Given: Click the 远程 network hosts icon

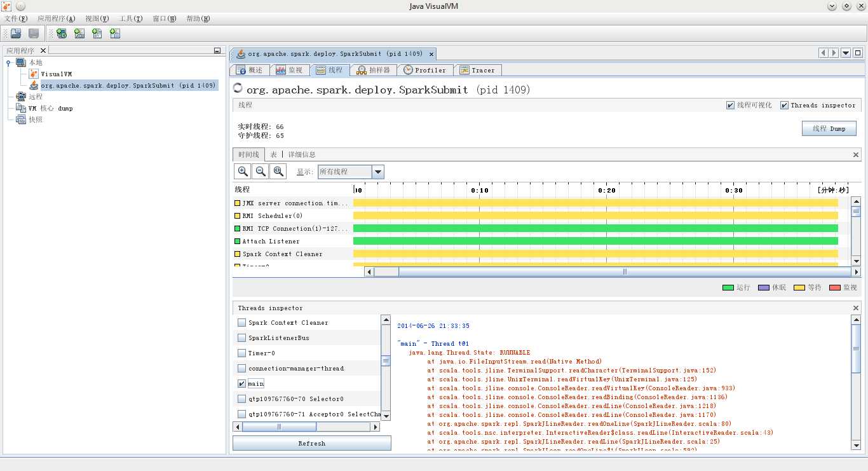Looking at the screenshot, I should [x=21, y=97].
